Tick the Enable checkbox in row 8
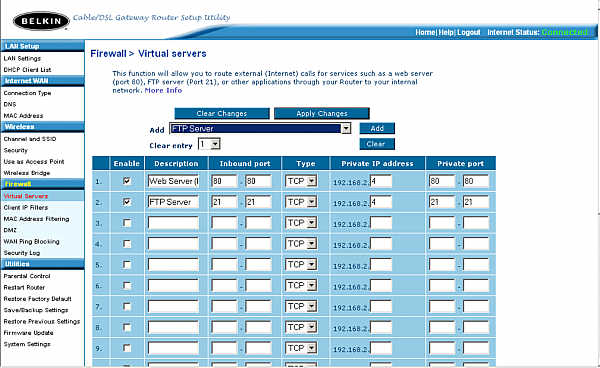600x368 pixels. [127, 327]
